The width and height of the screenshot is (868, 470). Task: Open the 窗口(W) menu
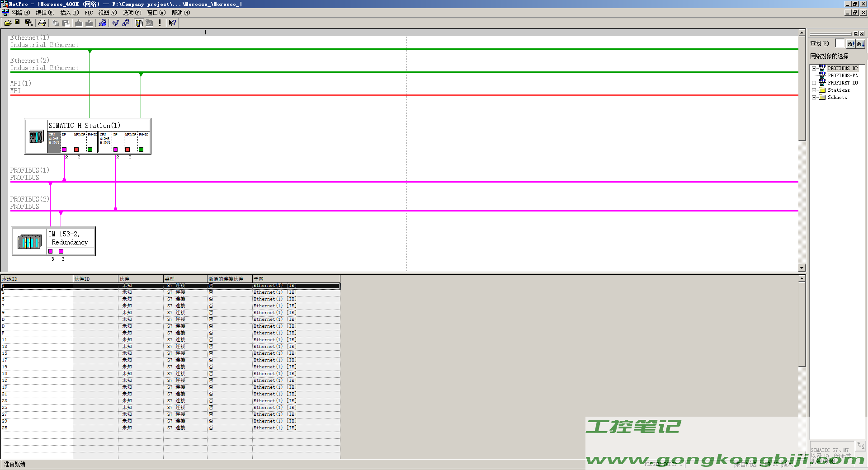click(x=156, y=13)
